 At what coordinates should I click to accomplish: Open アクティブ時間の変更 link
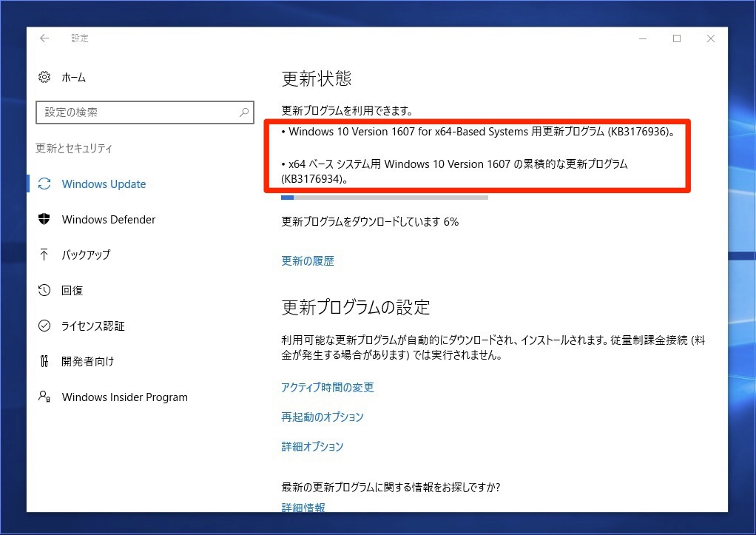328,388
